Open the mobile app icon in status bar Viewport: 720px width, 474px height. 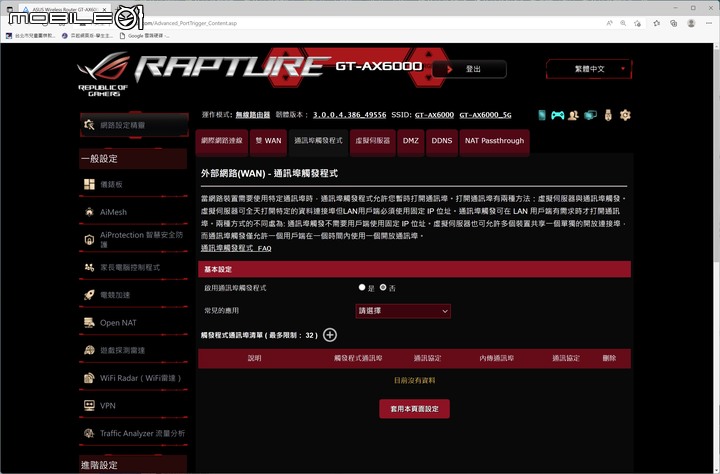(542, 115)
